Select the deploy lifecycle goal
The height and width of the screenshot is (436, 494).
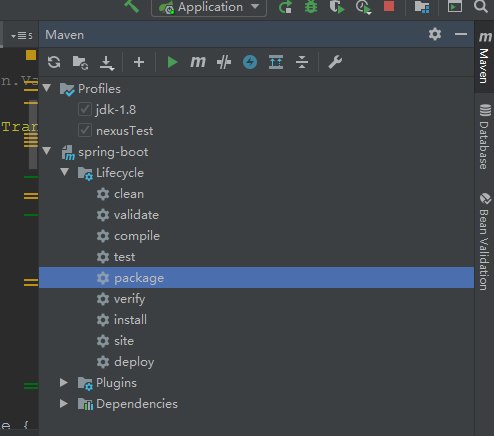[x=256, y=362]
